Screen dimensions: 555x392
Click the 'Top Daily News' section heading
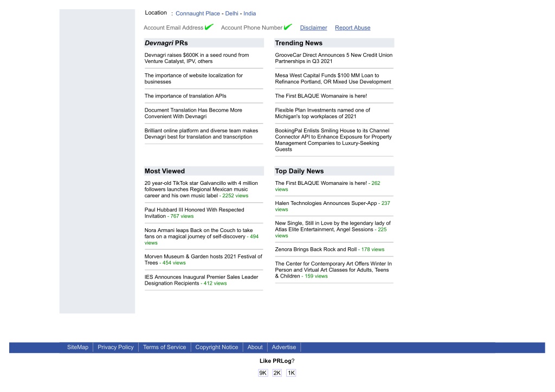[299, 171]
